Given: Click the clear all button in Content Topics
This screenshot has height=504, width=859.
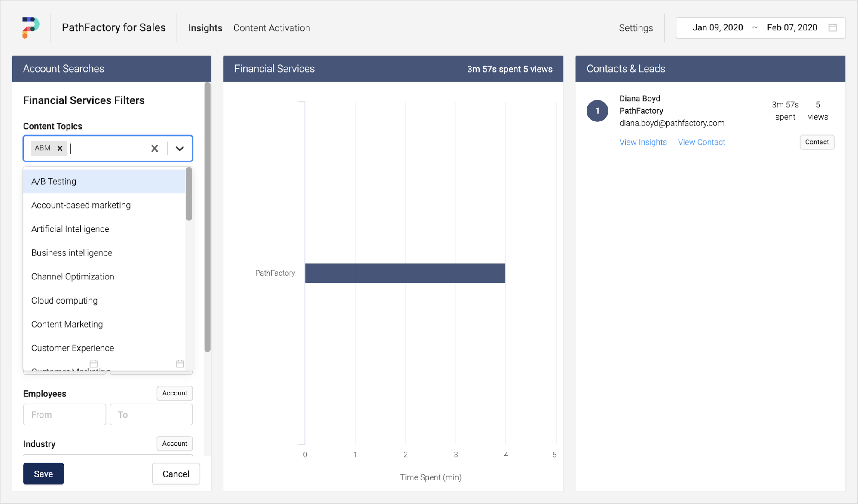Looking at the screenshot, I should point(155,148).
